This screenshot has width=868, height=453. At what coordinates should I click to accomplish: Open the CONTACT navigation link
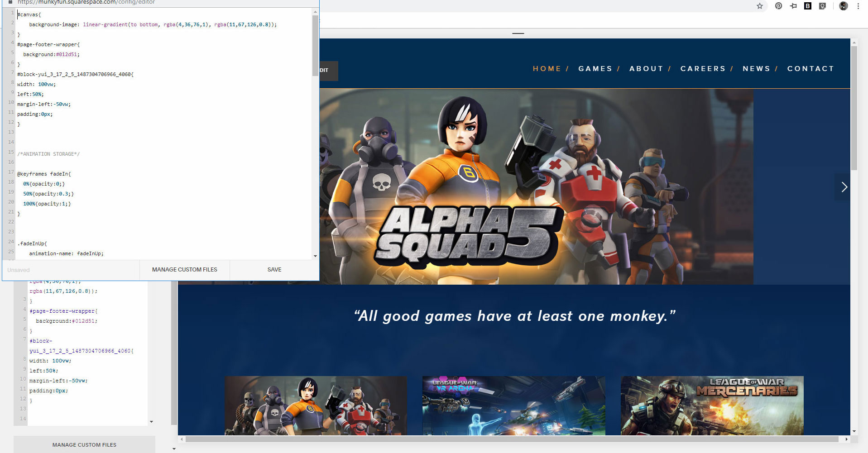coord(810,69)
